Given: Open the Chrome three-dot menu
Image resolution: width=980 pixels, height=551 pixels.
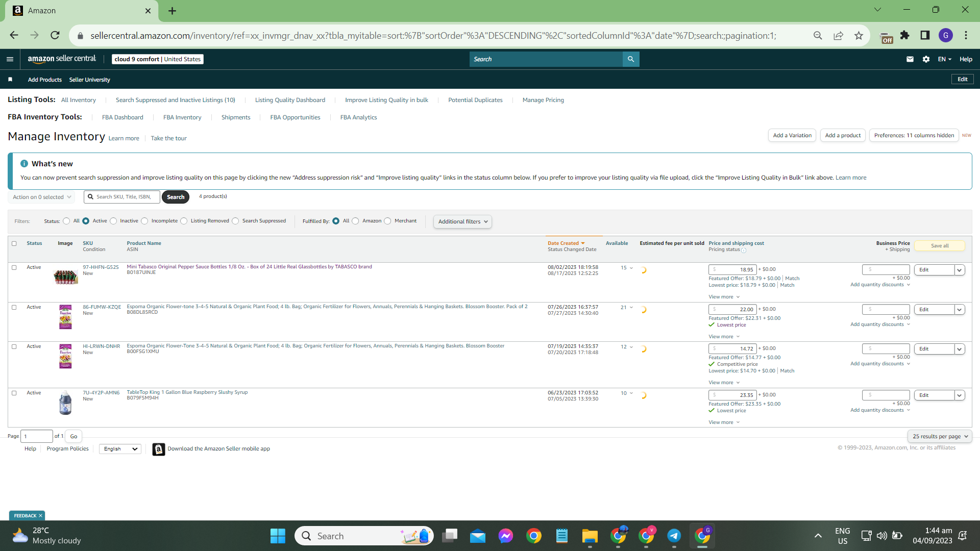Looking at the screenshot, I should (966, 35).
